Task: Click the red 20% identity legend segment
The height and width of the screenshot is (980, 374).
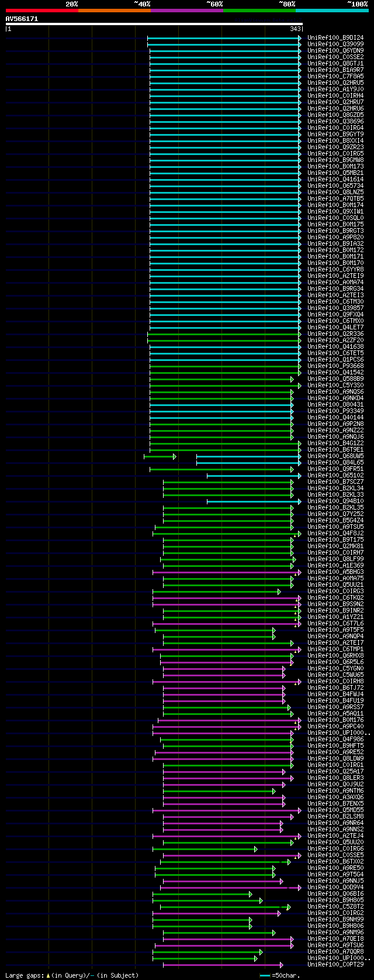Action: [42, 11]
